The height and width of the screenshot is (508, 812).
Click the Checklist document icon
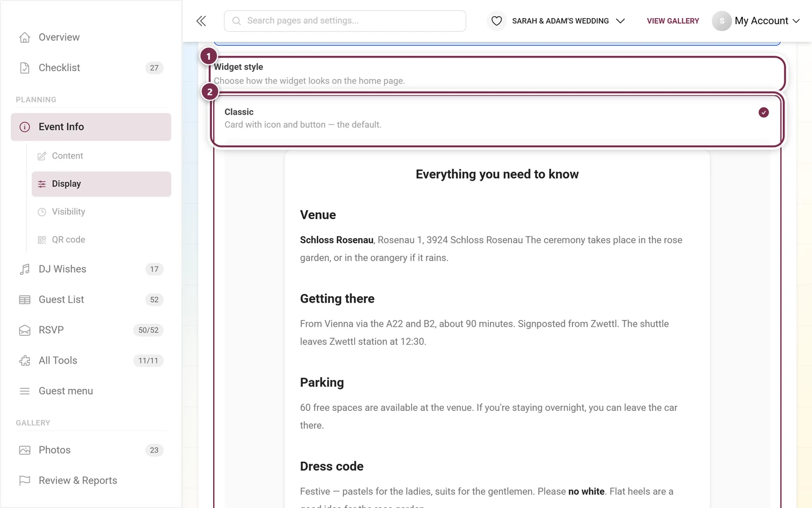tap(25, 68)
